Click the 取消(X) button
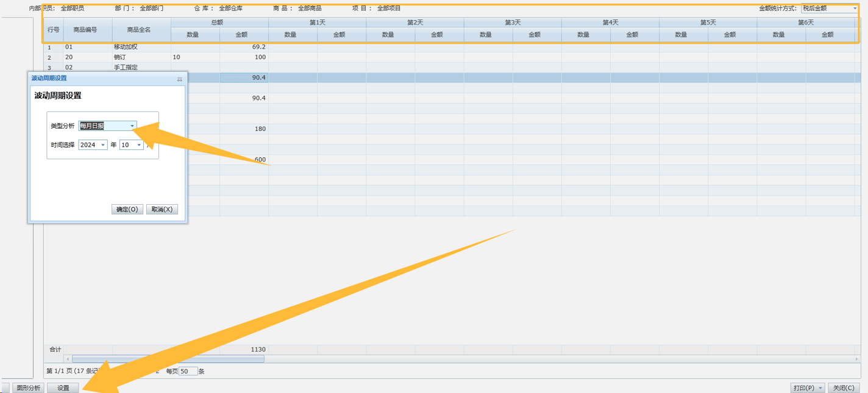Viewport: 868px width, 393px height. click(162, 210)
